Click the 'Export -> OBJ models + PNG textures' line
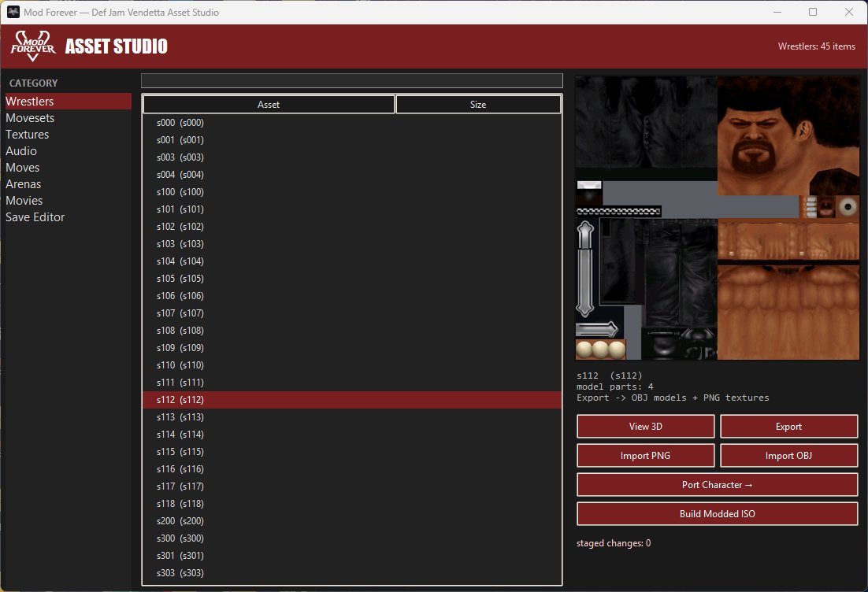Viewport: 868px width, 592px height. 673,398
